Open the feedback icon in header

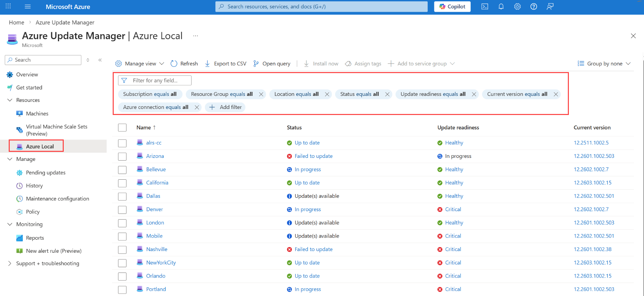click(550, 7)
